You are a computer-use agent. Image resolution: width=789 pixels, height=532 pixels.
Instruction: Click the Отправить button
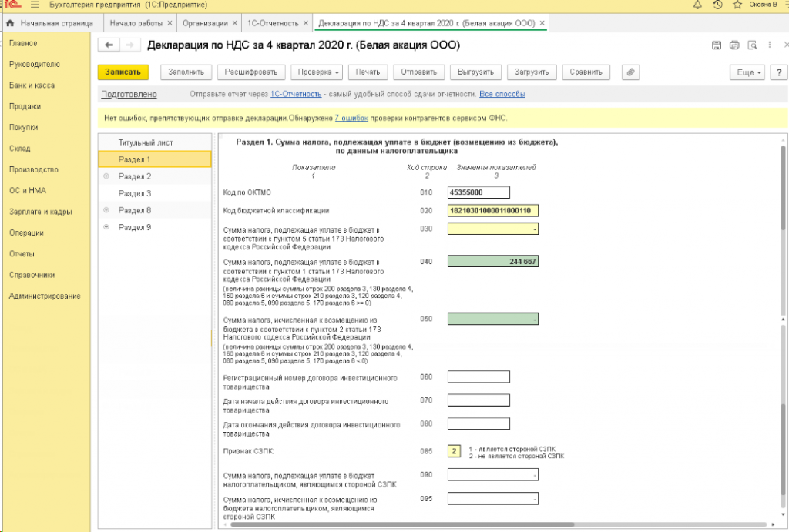point(418,72)
